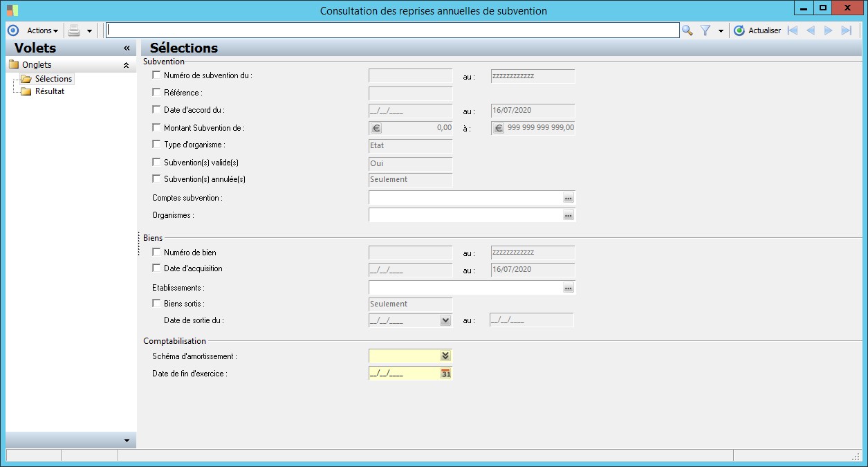The height and width of the screenshot is (467, 868).
Task: Open the filter dropdown arrow
Action: [721, 31]
